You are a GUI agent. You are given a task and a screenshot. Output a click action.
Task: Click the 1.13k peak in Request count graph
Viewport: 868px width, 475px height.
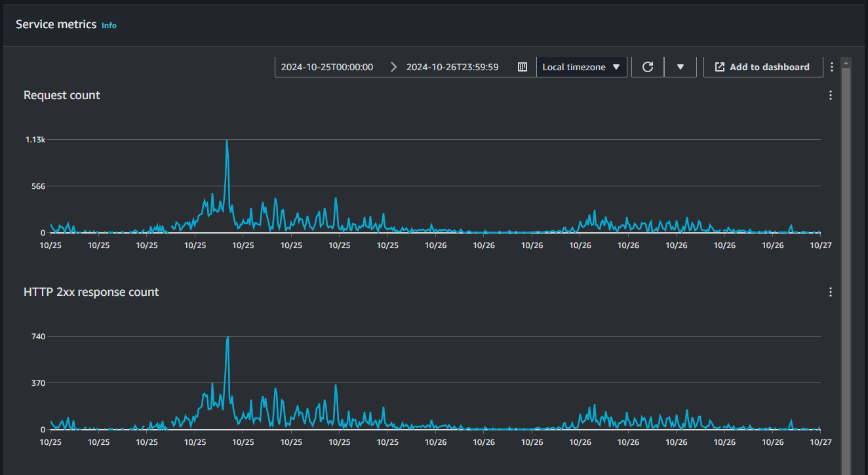227,141
